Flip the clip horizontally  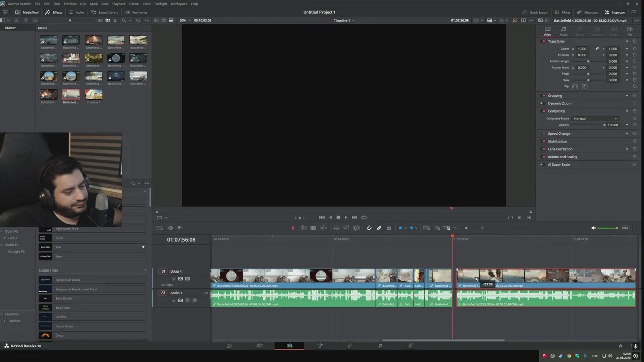(575, 86)
